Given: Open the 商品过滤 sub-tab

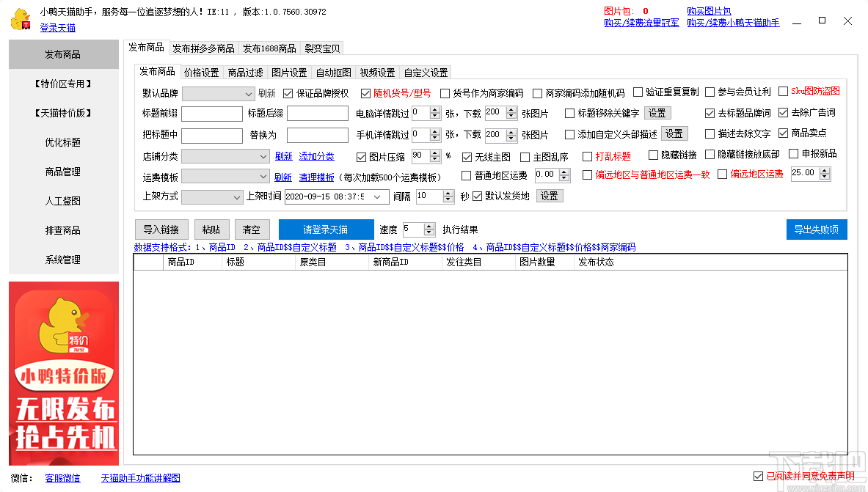Looking at the screenshot, I should pos(245,73).
